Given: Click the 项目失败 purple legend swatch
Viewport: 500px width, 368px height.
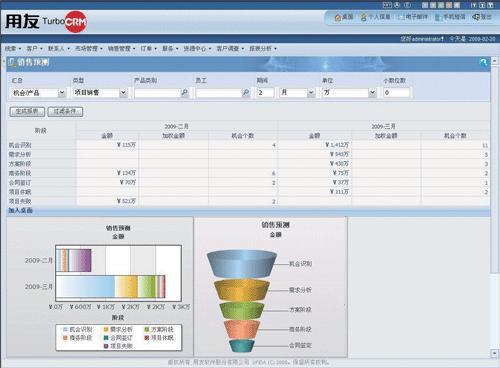Looking at the screenshot, I should pyautogui.click(x=106, y=346).
